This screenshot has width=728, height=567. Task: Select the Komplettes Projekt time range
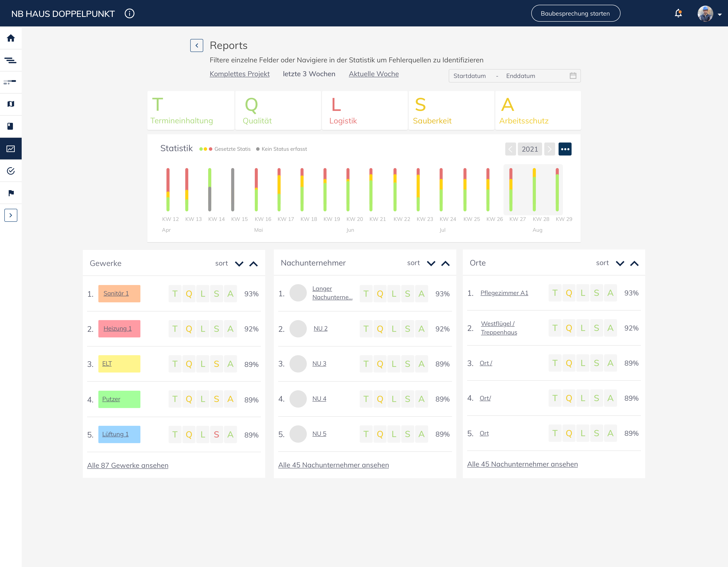(x=240, y=74)
